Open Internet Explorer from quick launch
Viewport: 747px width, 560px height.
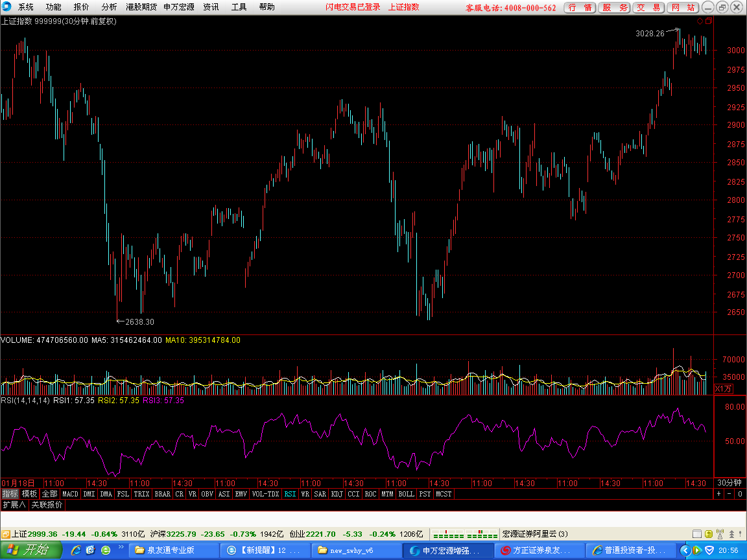click(x=76, y=550)
